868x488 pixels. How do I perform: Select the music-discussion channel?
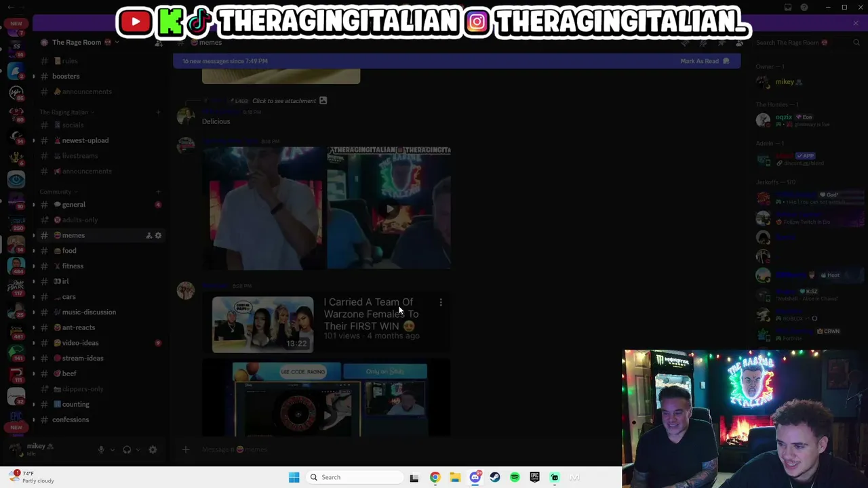[100, 312]
